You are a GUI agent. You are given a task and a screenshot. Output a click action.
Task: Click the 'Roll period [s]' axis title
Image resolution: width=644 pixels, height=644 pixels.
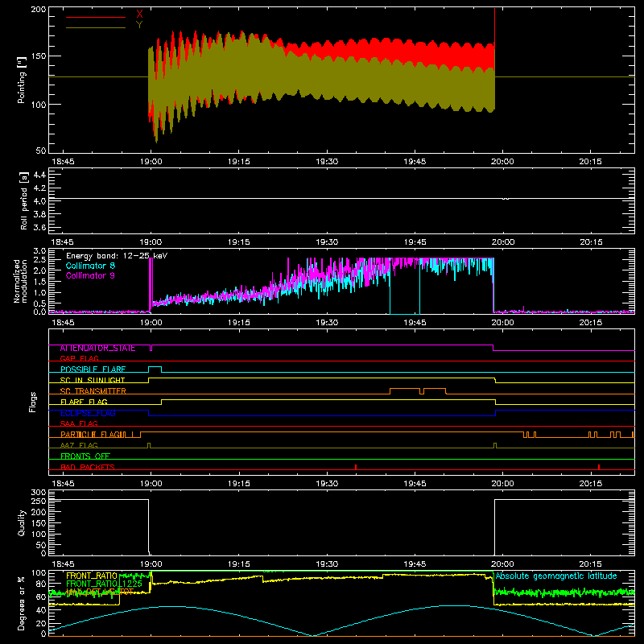[23, 200]
